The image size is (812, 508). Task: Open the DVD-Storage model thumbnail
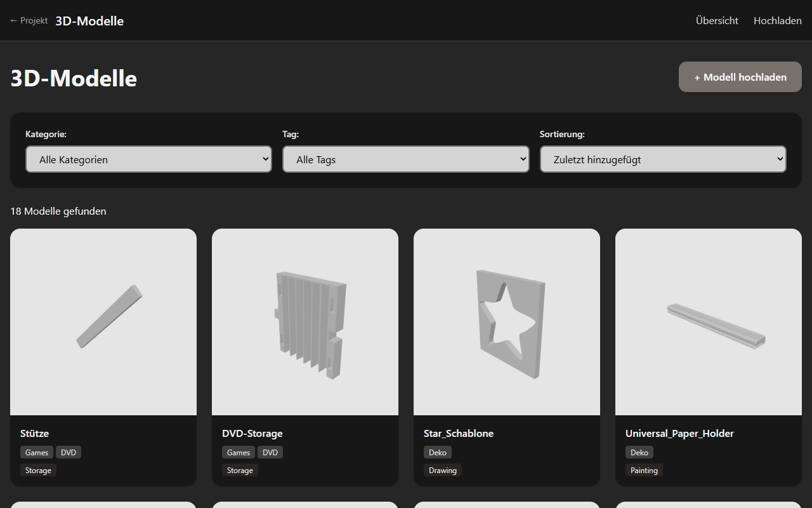305,322
